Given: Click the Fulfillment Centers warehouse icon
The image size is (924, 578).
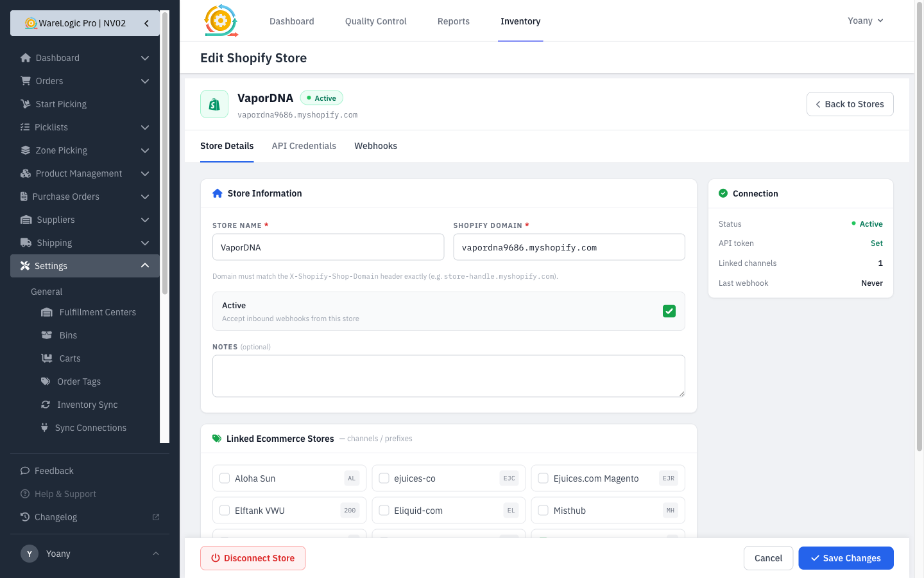Looking at the screenshot, I should (47, 312).
